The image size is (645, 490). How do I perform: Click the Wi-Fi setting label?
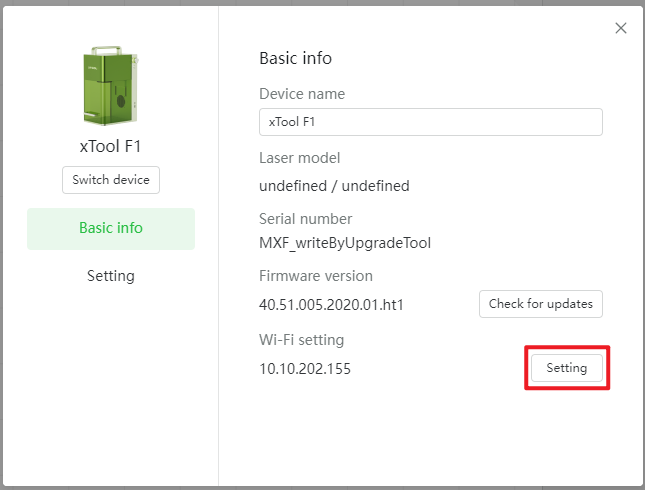point(302,340)
